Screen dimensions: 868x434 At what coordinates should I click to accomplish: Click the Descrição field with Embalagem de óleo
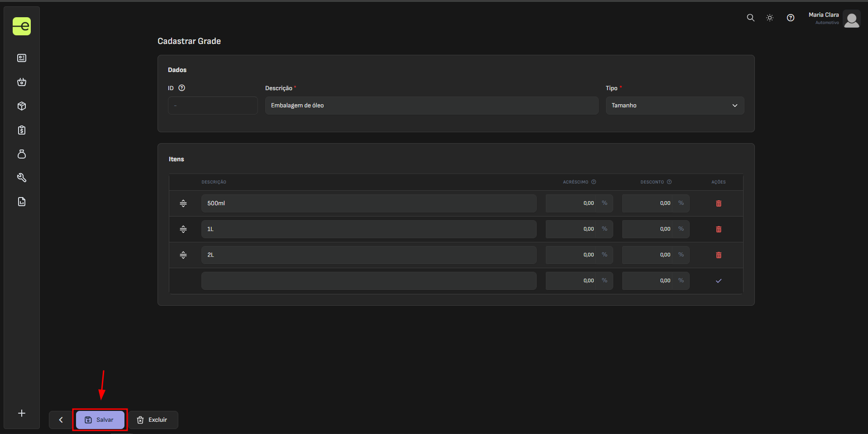(431, 106)
